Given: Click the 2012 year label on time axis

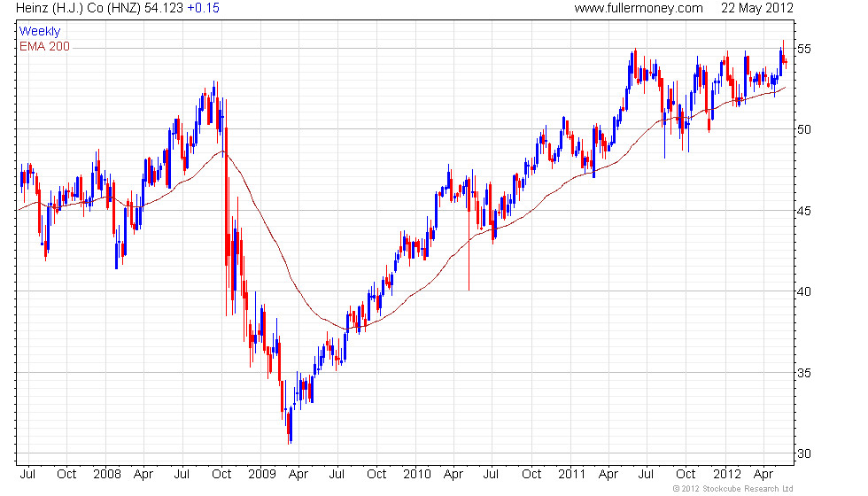Looking at the screenshot, I should (727, 475).
